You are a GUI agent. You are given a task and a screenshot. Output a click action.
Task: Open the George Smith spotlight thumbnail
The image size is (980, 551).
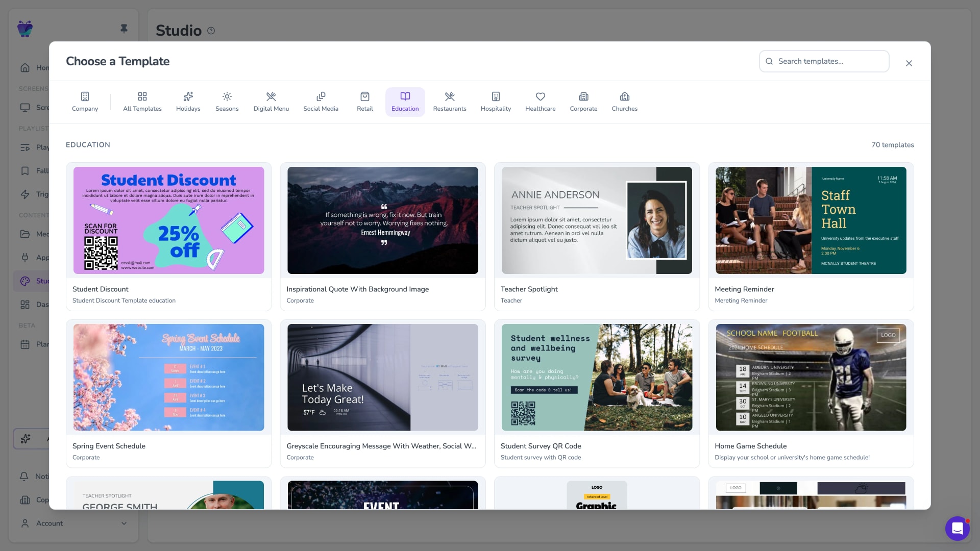169,495
